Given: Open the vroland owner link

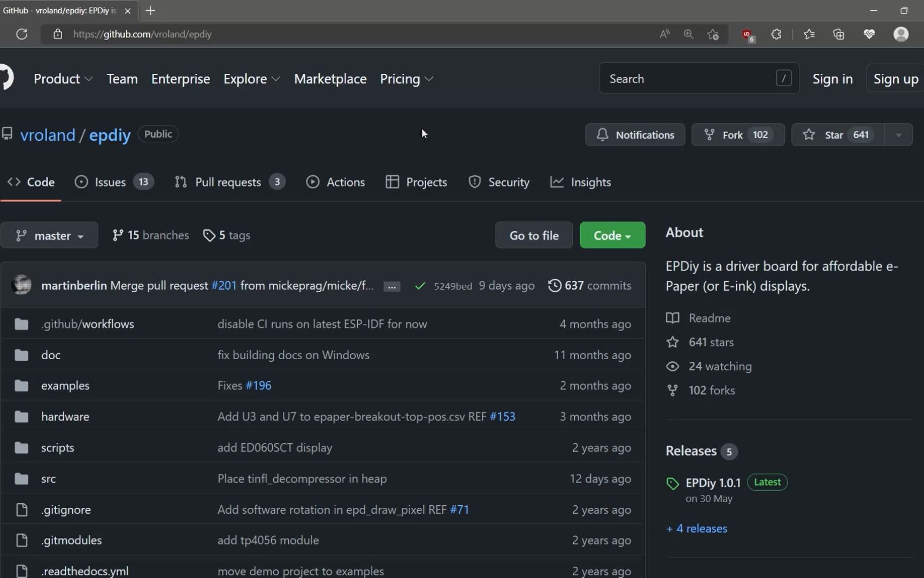Looking at the screenshot, I should [48, 135].
